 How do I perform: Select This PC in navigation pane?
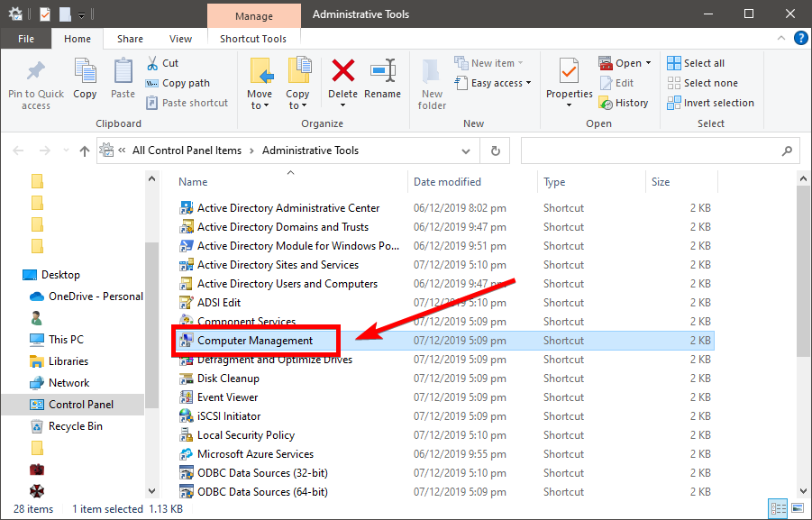[66, 340]
